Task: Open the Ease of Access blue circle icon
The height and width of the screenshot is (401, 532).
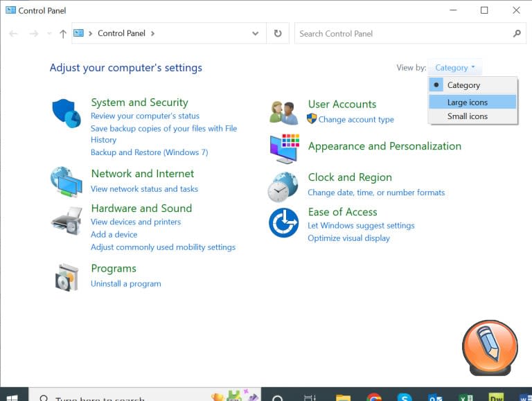Action: [283, 222]
